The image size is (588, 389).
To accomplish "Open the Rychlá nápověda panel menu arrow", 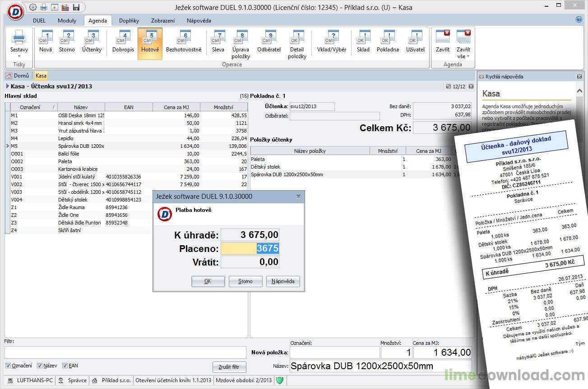I will pos(482,77).
